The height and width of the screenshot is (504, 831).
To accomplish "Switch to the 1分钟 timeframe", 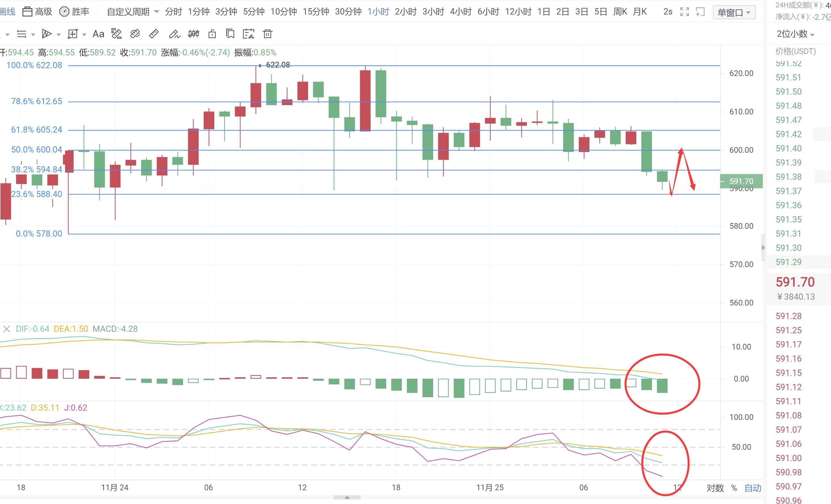I will coord(199,12).
